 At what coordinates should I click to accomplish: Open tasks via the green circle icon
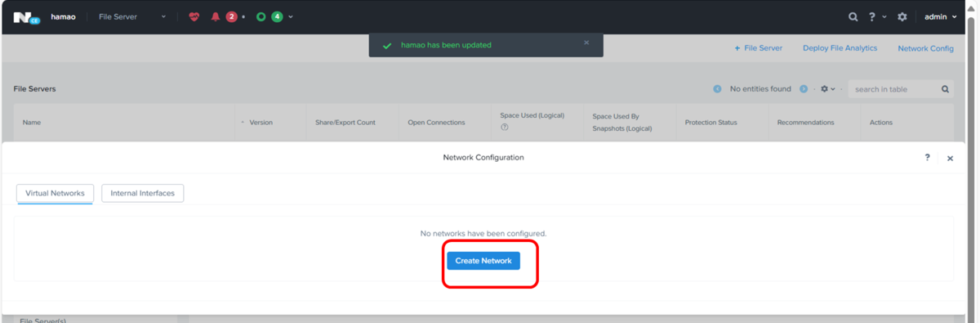[x=261, y=16]
